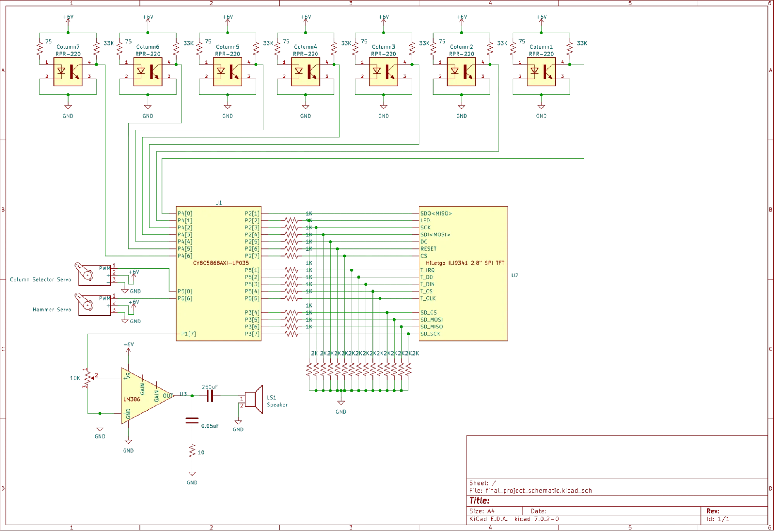774x532 pixels.
Task: Click the P3[7] pin label
Action: pos(252,334)
